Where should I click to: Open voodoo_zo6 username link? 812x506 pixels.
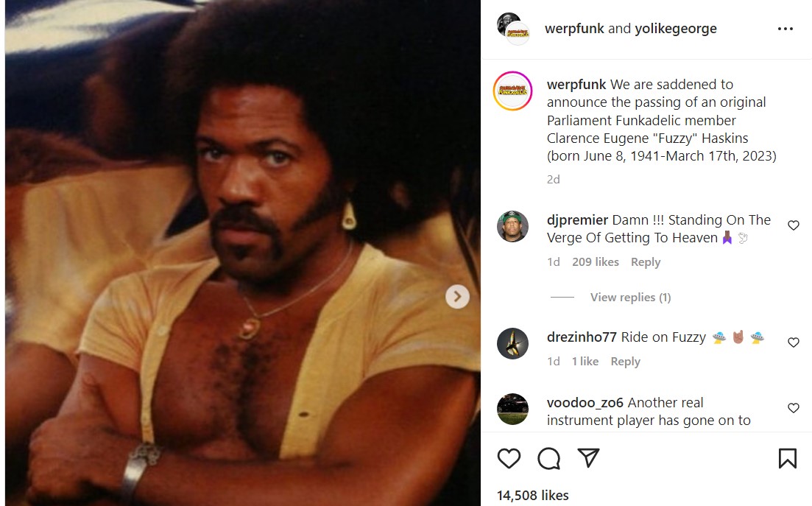click(585, 402)
